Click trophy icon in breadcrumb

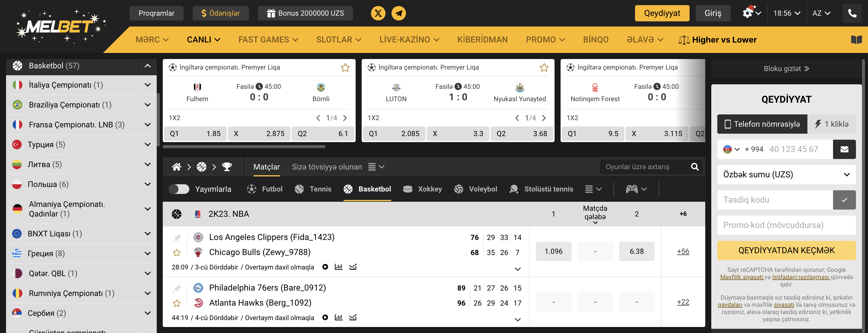click(x=227, y=167)
